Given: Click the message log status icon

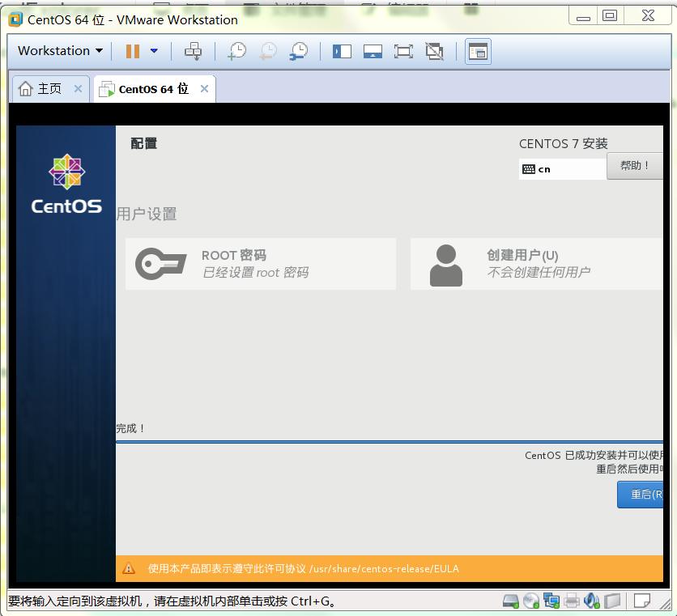Looking at the screenshot, I should click(x=642, y=601).
